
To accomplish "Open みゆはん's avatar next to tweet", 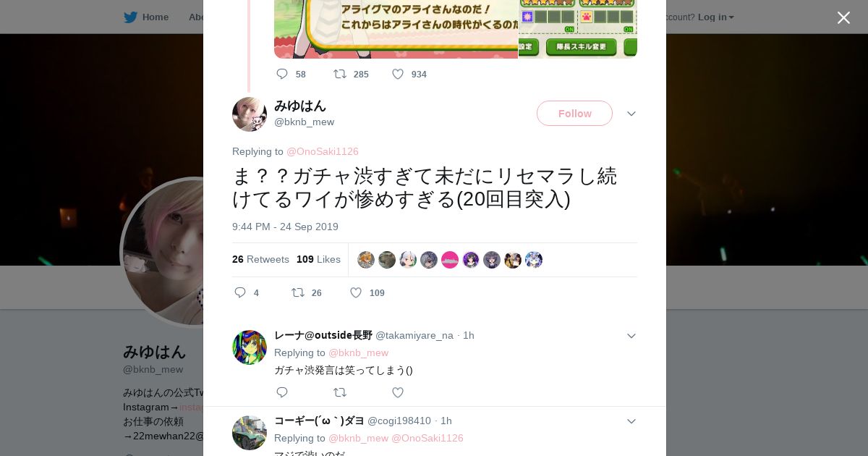I will 250,114.
